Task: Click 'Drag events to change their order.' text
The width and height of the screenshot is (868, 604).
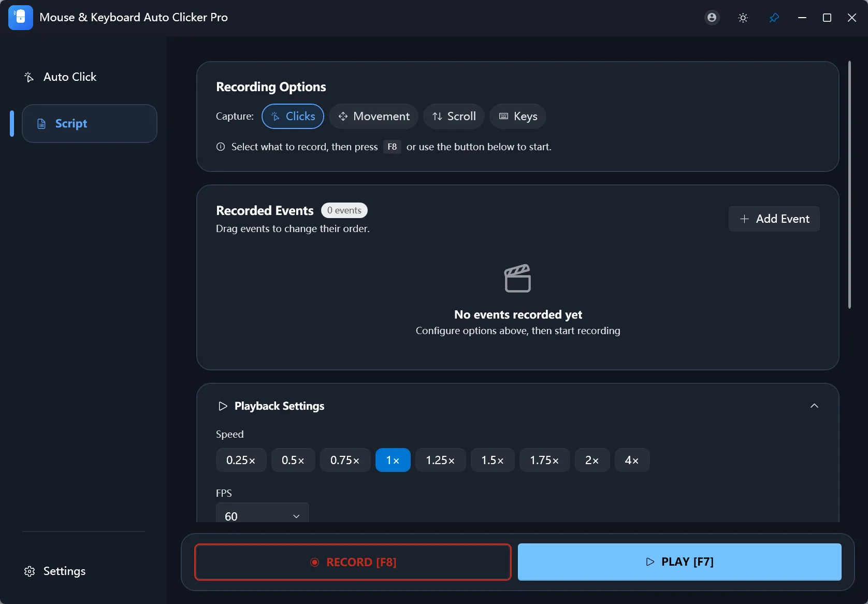Action: (x=293, y=228)
